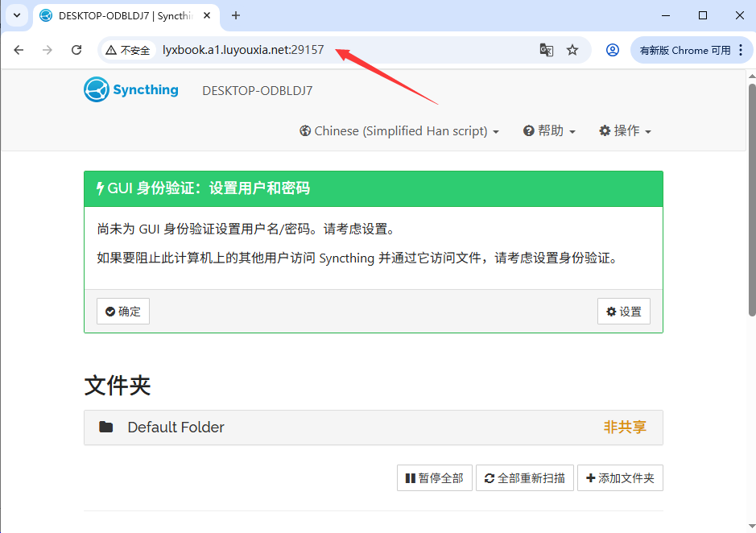The image size is (756, 533).
Task: Click the address bar URL lyxbook.a1.luyouxia.net:29157
Action: tap(243, 50)
